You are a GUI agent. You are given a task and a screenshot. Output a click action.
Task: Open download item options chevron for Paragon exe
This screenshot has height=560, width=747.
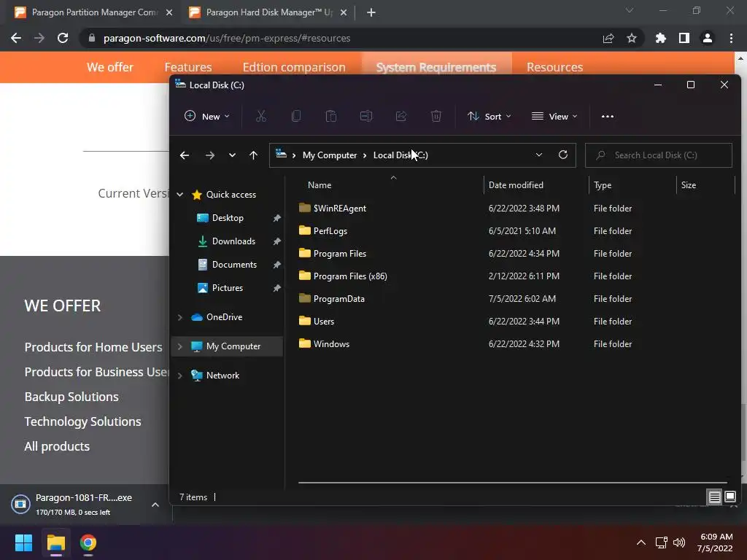155,505
